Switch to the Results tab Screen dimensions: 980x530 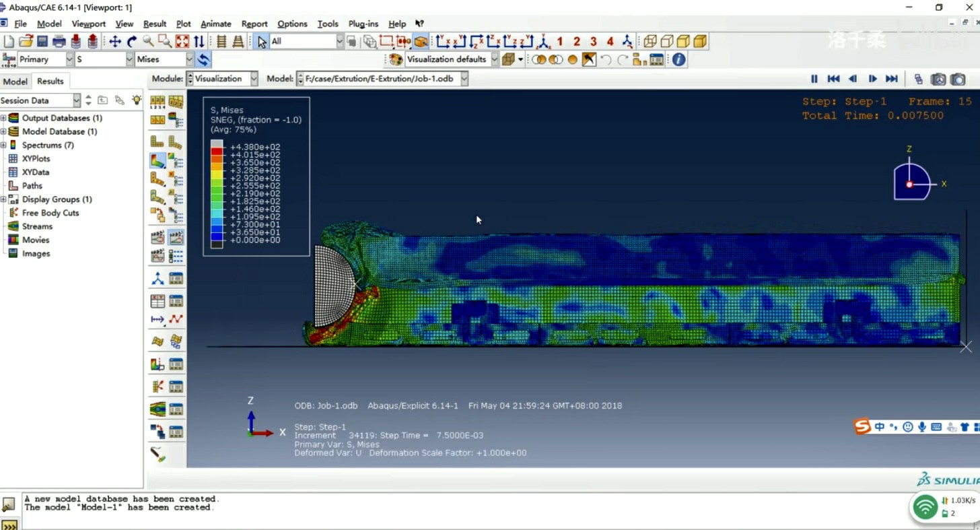[x=50, y=81]
